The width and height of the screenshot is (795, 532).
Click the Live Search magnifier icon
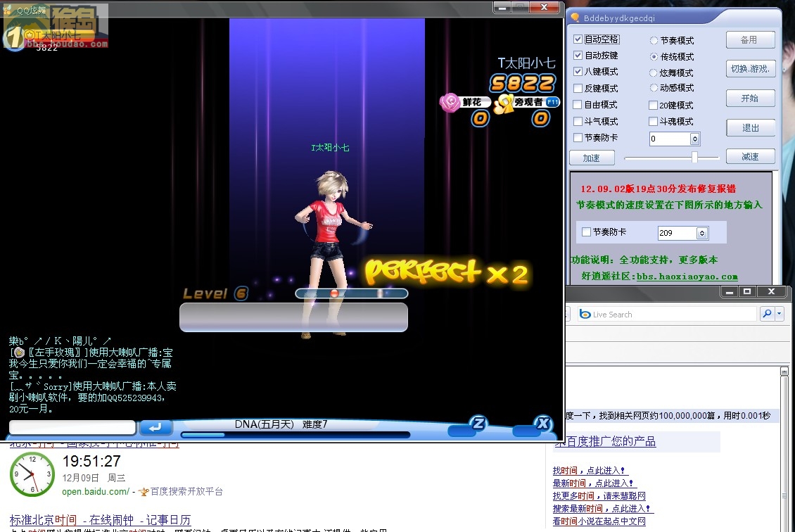(x=767, y=314)
